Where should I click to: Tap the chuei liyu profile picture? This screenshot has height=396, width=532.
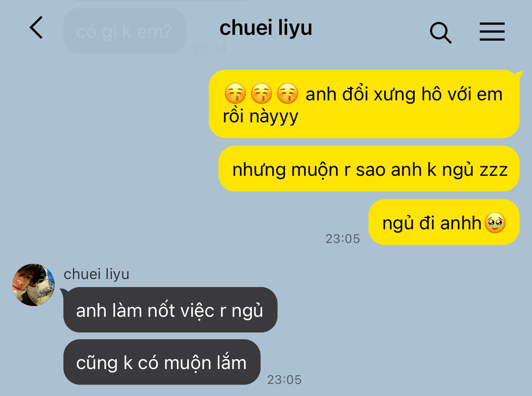(x=34, y=285)
